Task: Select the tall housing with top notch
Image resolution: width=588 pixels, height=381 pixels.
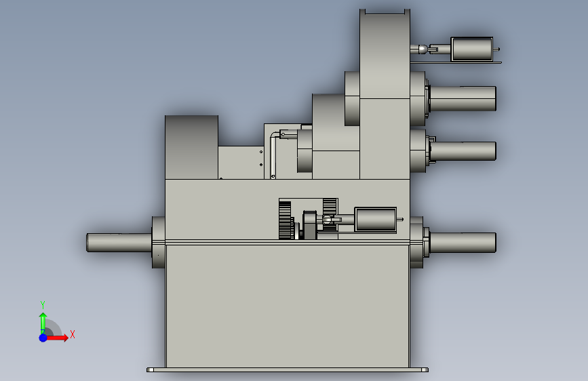Action: 385,94
